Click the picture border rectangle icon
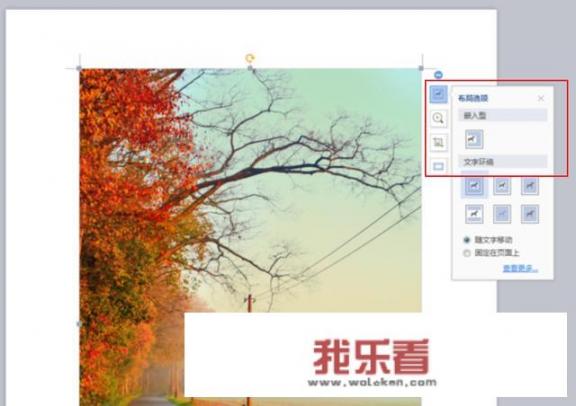This screenshot has width=576, height=406. tap(438, 166)
